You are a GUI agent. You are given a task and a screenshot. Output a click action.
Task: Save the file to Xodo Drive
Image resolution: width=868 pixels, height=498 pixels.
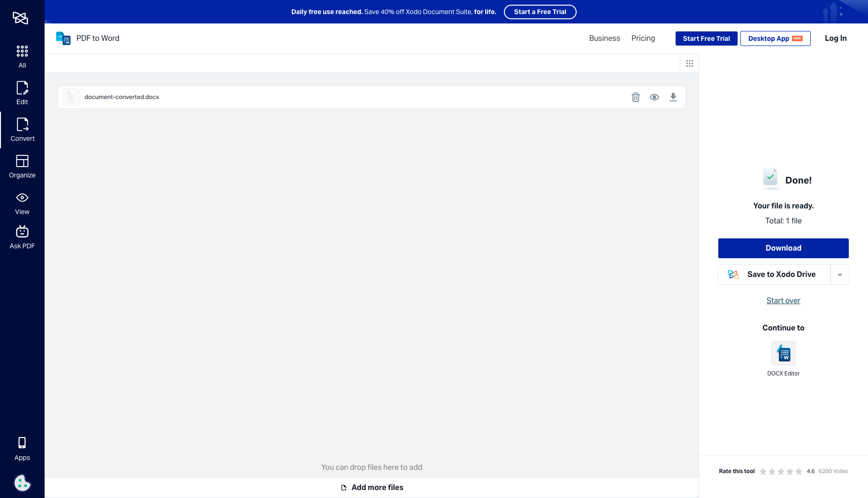coord(774,275)
